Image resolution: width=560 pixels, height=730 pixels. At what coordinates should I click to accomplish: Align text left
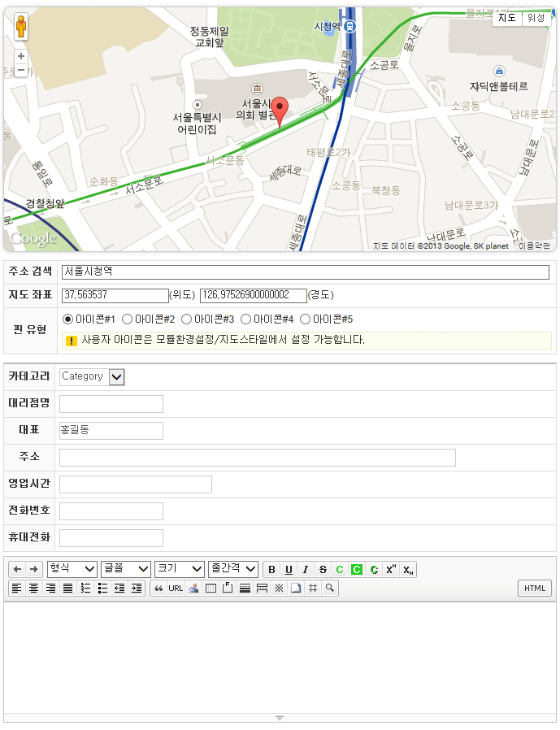(x=17, y=588)
